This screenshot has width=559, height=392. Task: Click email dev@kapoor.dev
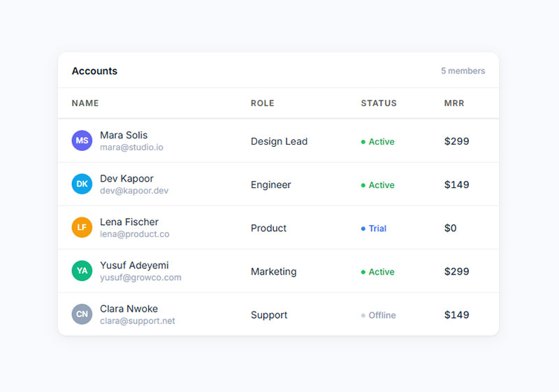click(x=134, y=191)
